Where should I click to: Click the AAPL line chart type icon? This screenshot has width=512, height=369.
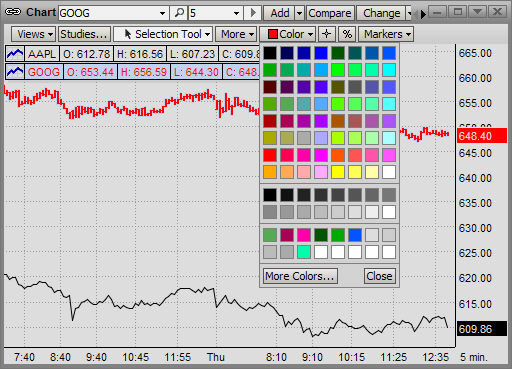tap(15, 54)
